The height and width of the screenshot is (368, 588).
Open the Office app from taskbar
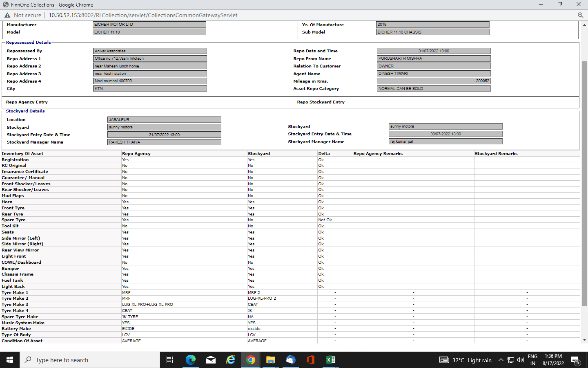tap(310, 360)
